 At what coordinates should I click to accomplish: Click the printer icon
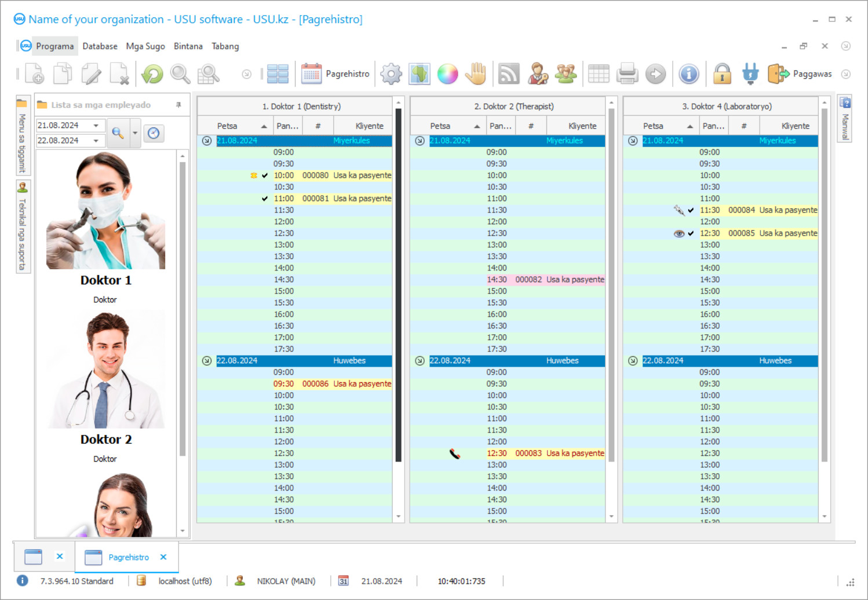click(627, 74)
